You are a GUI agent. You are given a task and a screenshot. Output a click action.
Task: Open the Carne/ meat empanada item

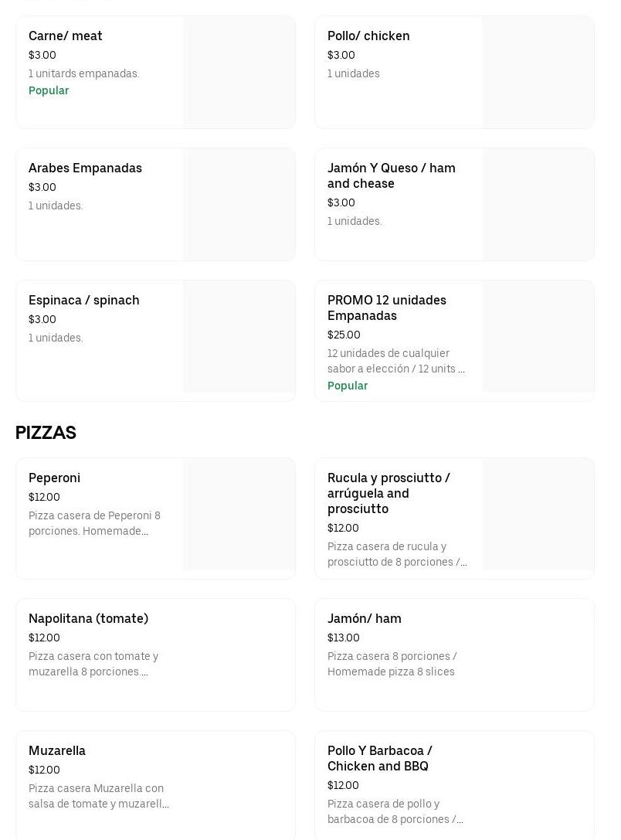click(x=66, y=36)
